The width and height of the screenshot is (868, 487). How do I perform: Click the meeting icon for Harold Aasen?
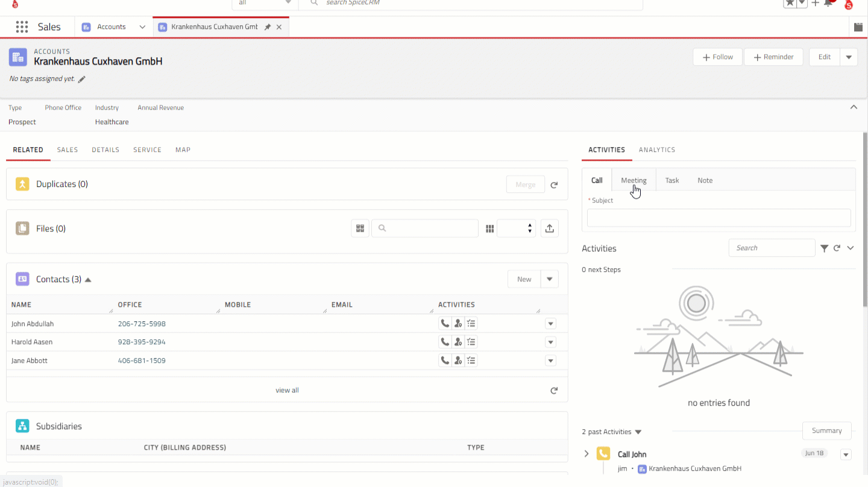(x=458, y=342)
